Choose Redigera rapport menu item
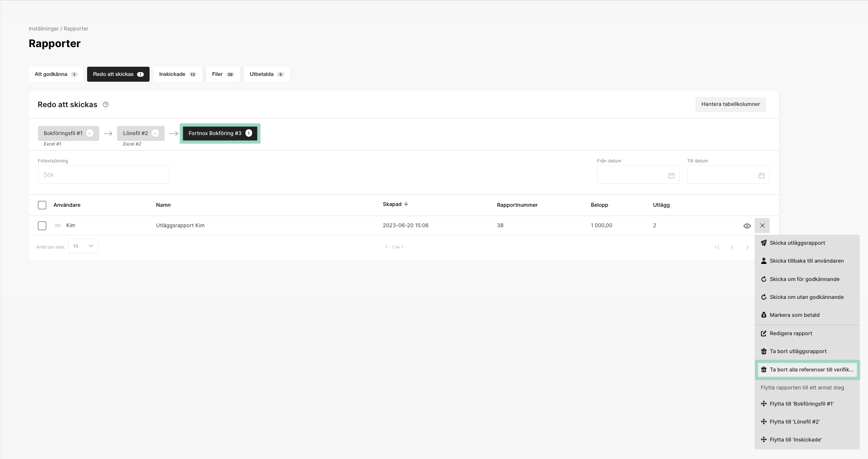Screen dimensions: 868x459 [x=807, y=334]
